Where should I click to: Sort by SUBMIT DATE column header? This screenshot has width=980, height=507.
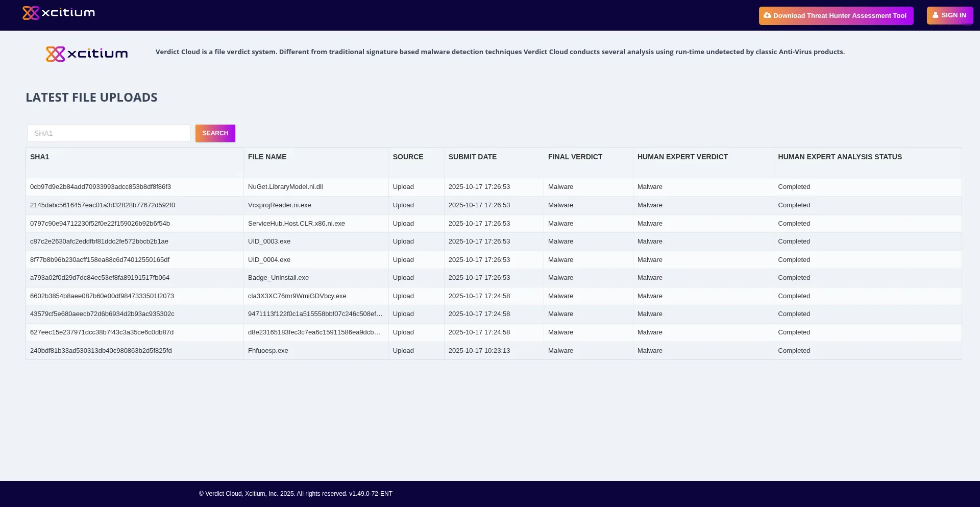[472, 157]
